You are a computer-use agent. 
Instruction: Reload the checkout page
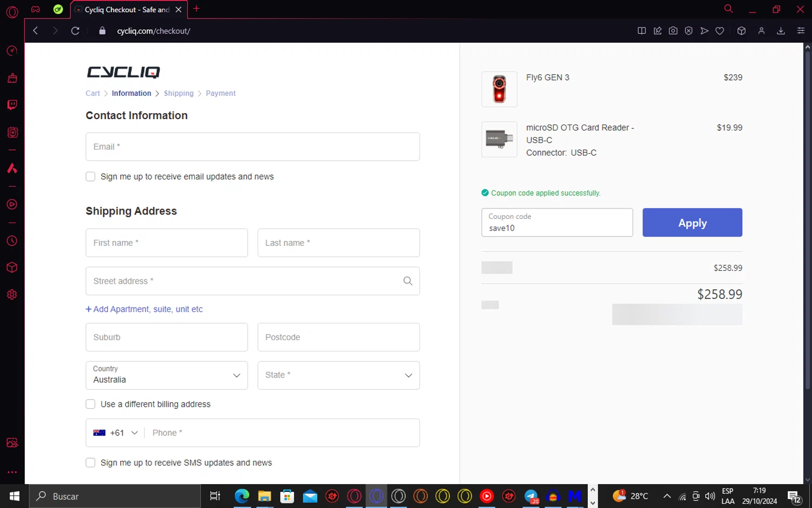[75, 31]
